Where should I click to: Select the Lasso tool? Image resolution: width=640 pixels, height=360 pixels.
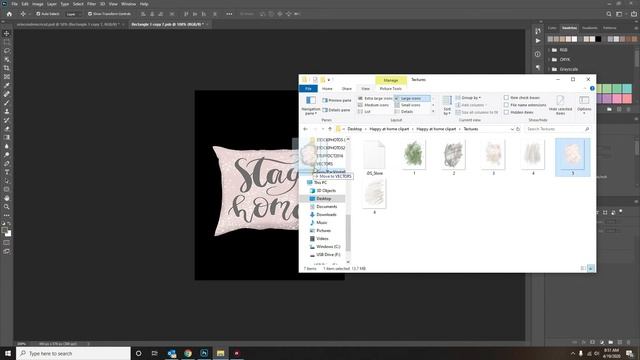pyautogui.click(x=7, y=51)
